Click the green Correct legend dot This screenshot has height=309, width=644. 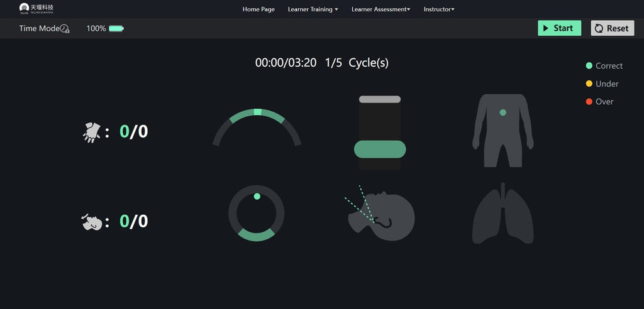pos(589,66)
